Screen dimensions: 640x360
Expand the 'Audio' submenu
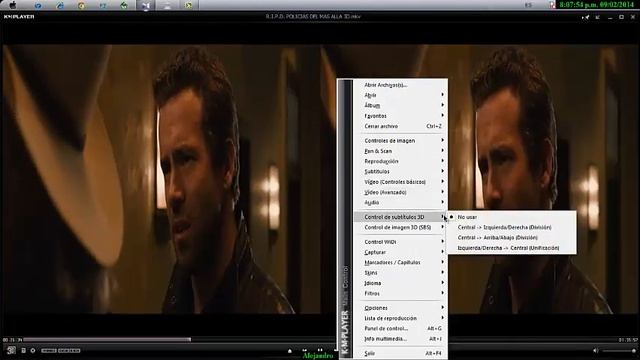click(x=400, y=202)
